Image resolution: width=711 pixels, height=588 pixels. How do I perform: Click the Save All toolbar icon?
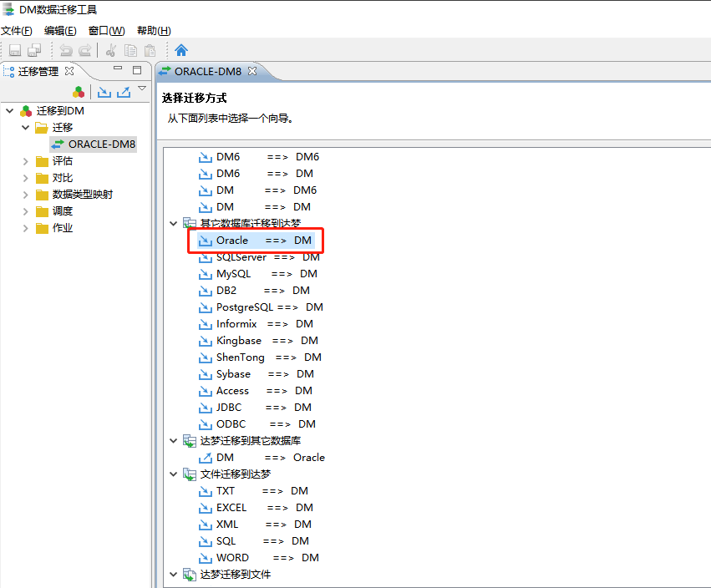click(x=34, y=50)
